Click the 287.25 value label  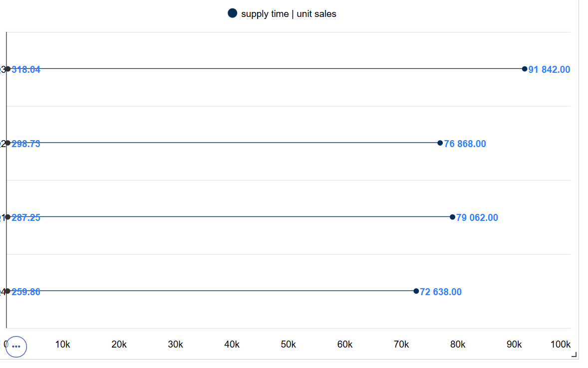[26, 218]
